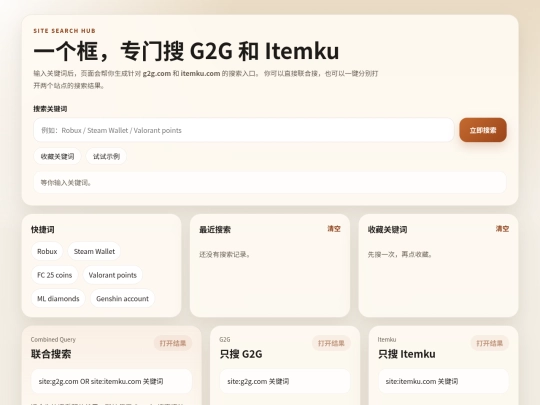Viewport: 540px width, 405px height.
Task: Click the 试试示例 example button
Action: pos(106,156)
